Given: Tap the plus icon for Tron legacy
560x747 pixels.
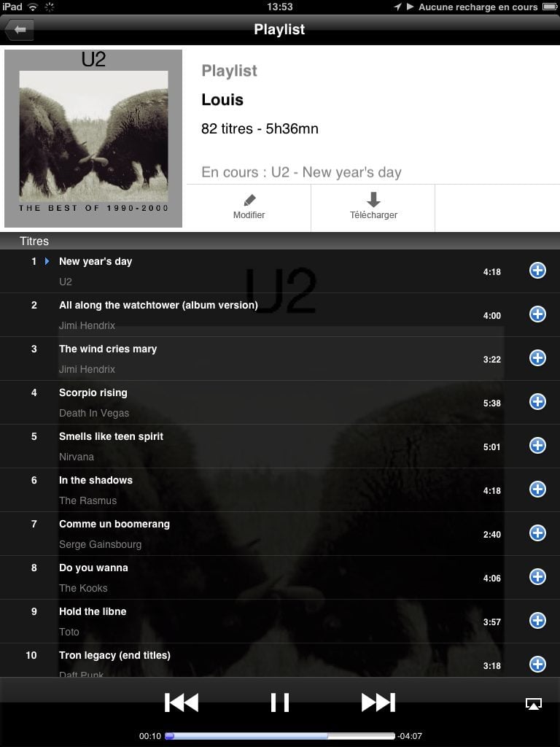Looking at the screenshot, I should pos(537,664).
